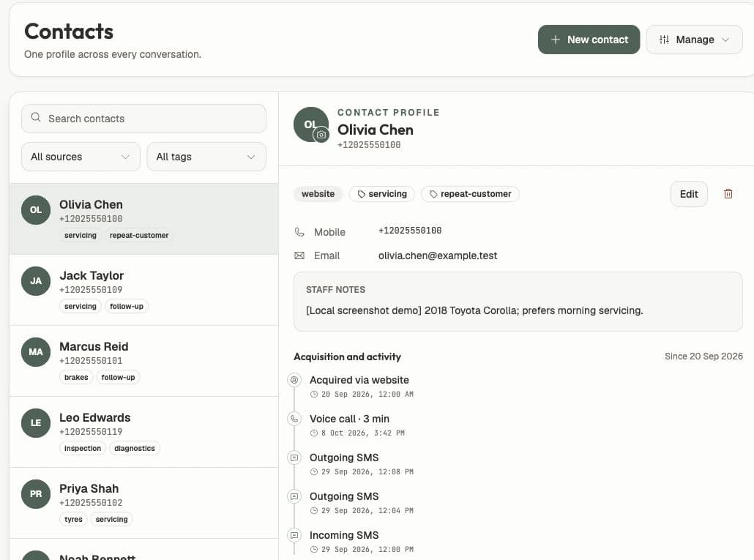Image resolution: width=754 pixels, height=560 pixels.
Task: Click Marcus Reid's follow-up tag
Action: [118, 378]
